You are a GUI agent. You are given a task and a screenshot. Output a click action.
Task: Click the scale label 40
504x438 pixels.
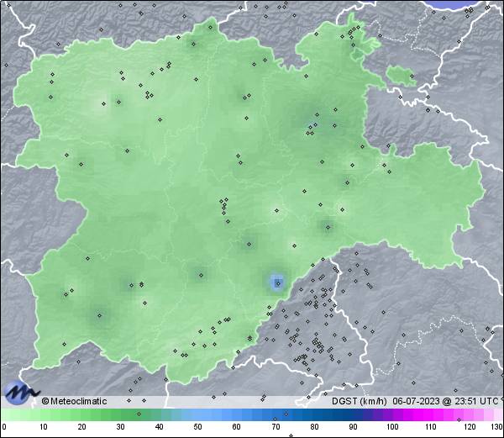pos(159,427)
